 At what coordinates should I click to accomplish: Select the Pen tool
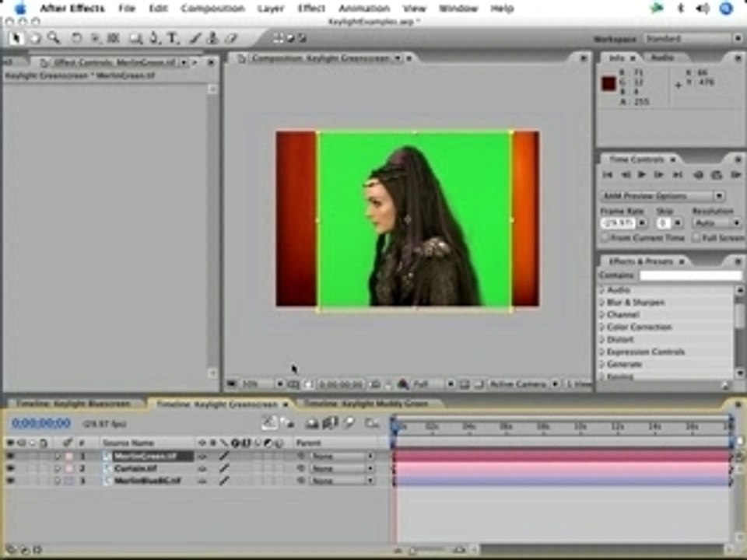(x=154, y=38)
